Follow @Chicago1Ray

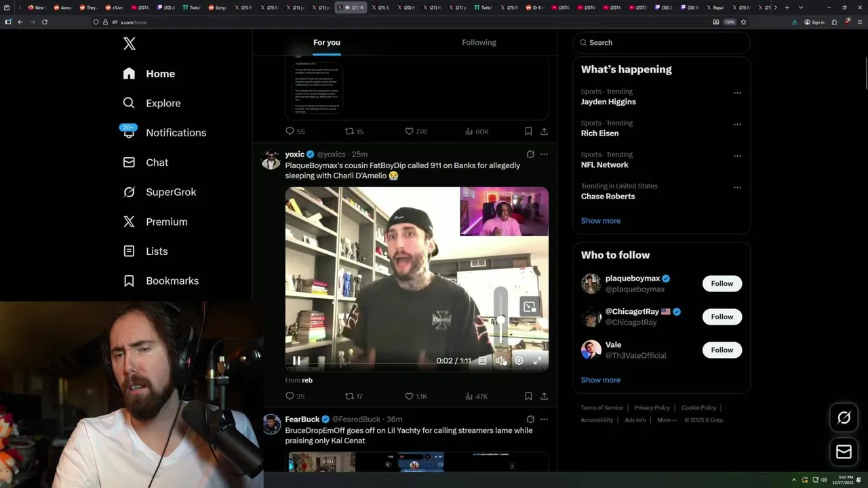(722, 317)
